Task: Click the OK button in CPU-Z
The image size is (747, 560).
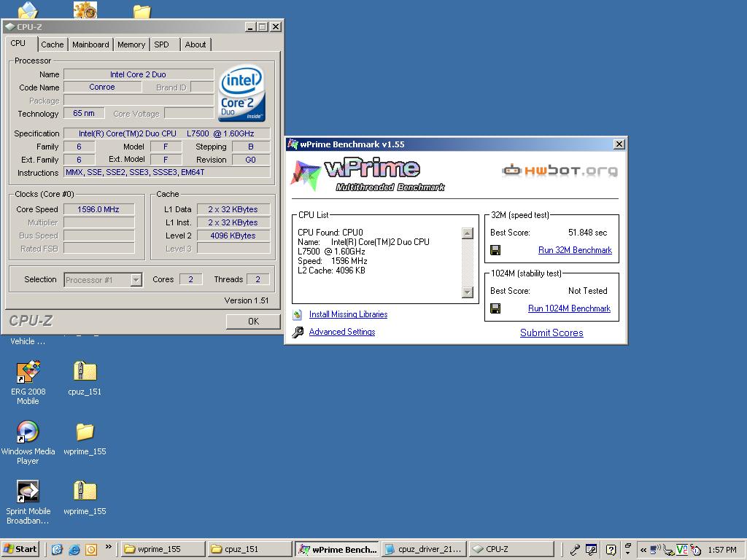Action: [x=253, y=322]
